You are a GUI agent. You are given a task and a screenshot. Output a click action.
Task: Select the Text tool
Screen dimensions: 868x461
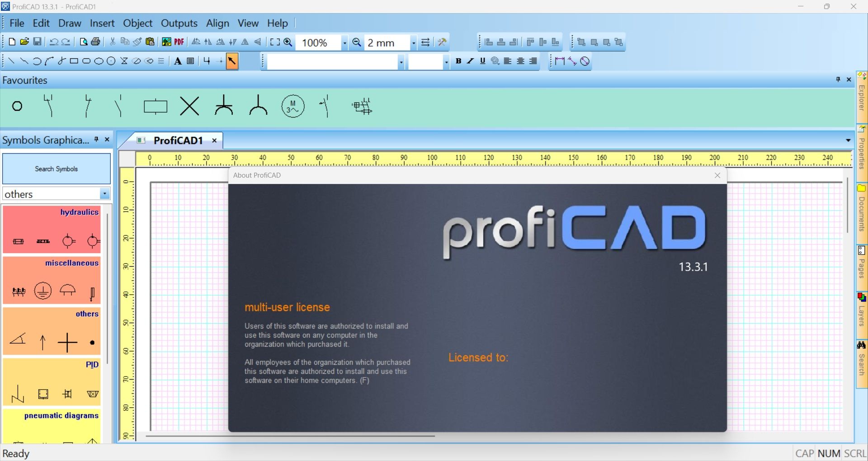tap(177, 61)
